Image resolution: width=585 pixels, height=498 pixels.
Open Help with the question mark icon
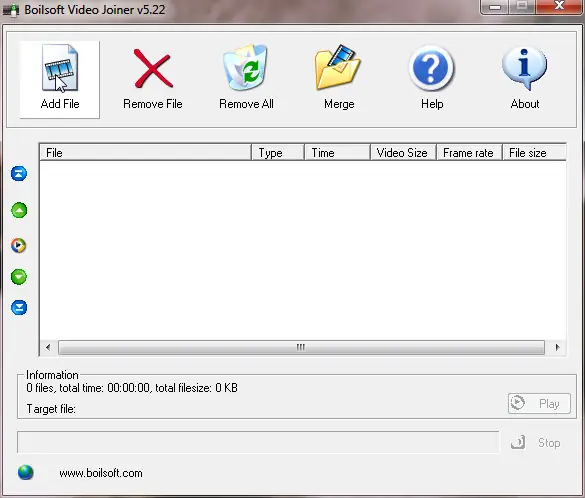click(431, 69)
